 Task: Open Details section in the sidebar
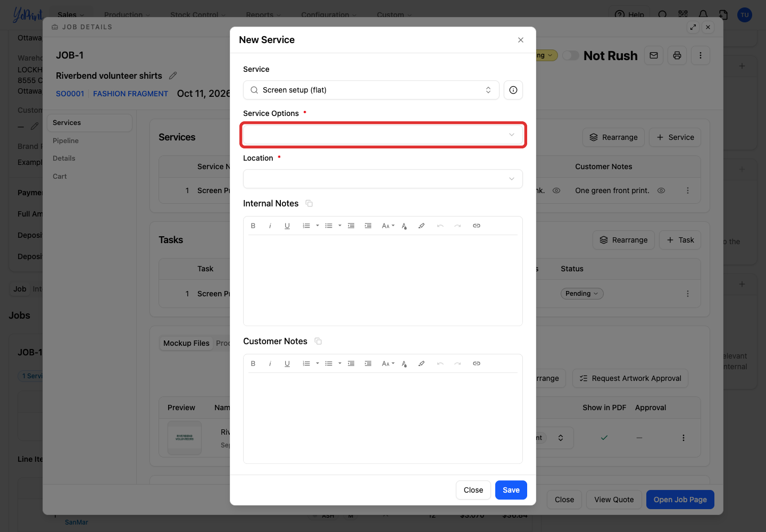point(64,159)
